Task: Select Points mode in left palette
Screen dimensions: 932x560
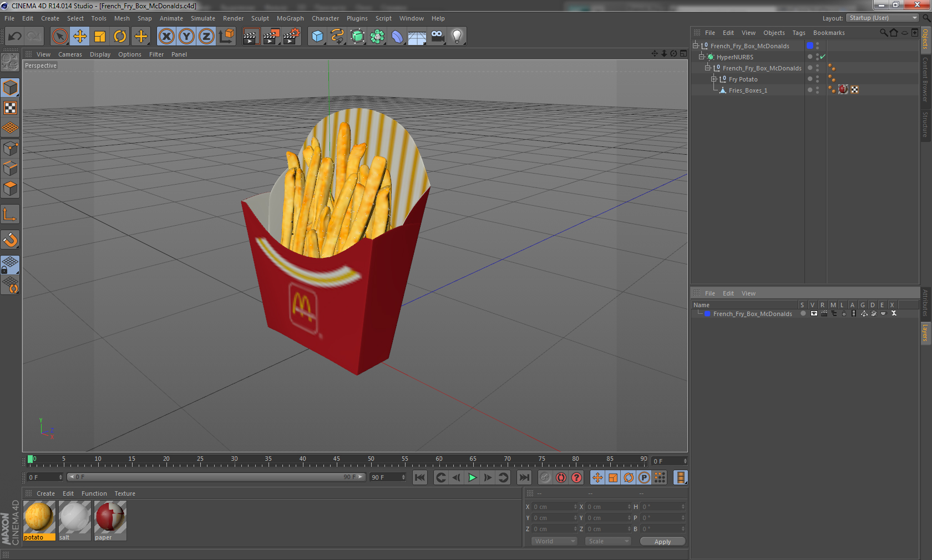Action: click(11, 148)
